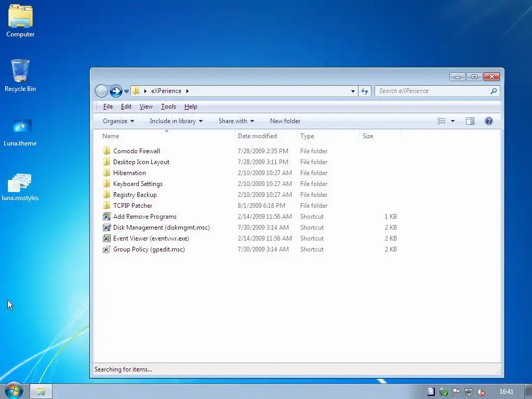Open the view options dropdown arrow

click(x=453, y=121)
